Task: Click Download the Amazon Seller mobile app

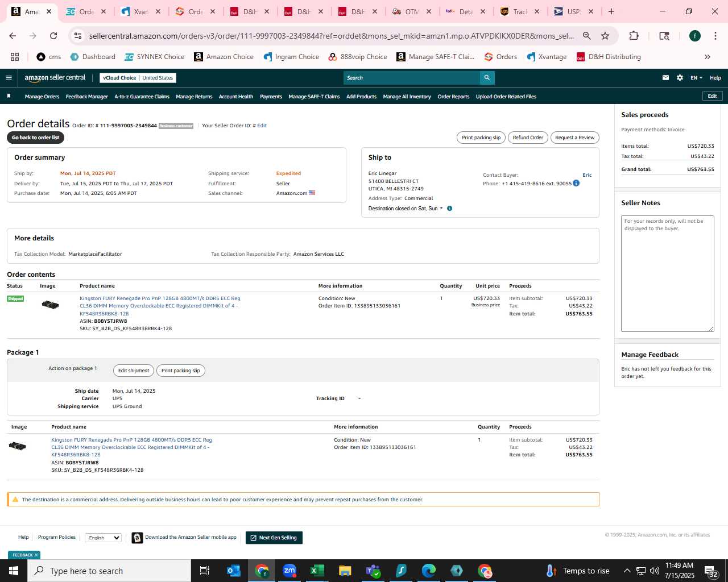Action: [x=191, y=537]
